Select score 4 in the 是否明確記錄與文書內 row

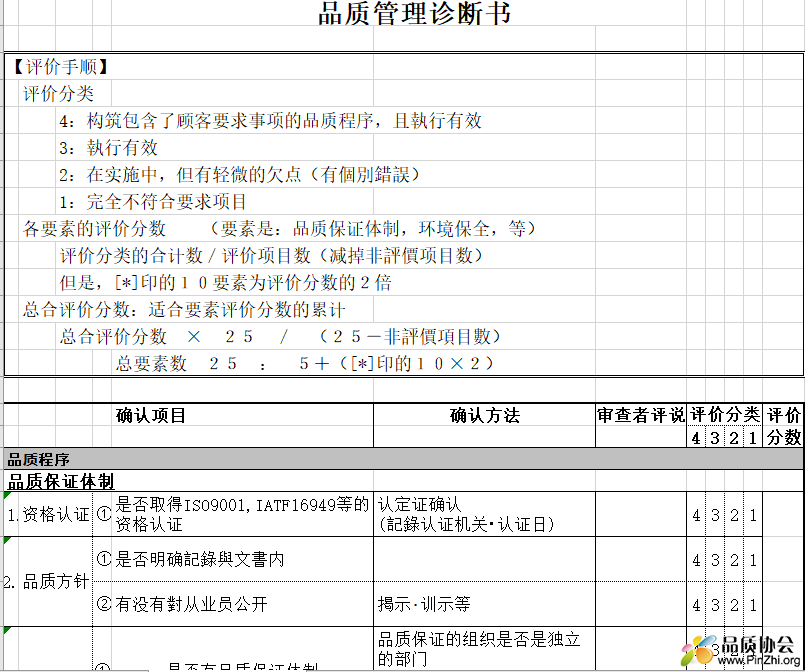tap(696, 560)
